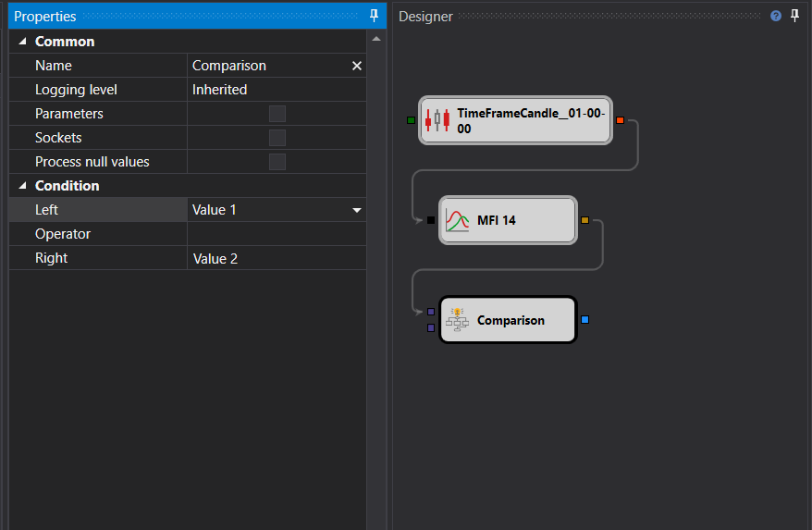This screenshot has width=812, height=530.
Task: Clear the Name field with X button
Action: click(357, 66)
